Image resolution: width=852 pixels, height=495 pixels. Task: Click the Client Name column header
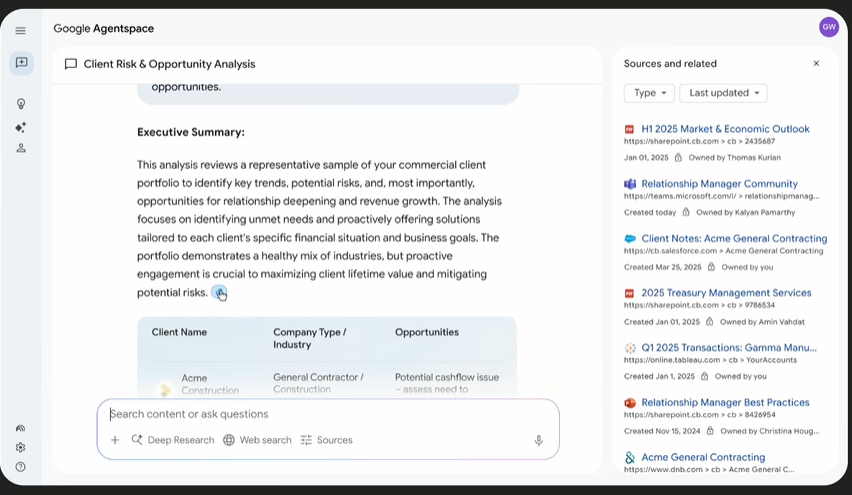179,332
